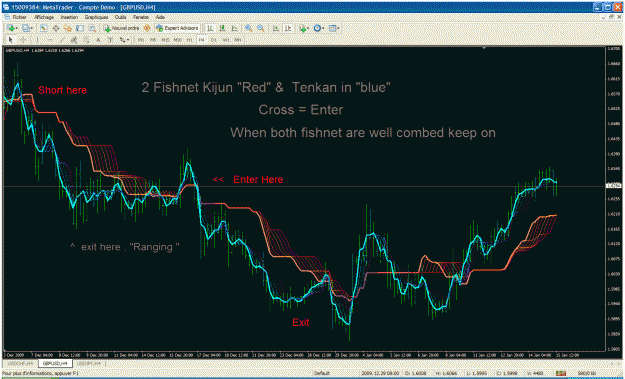
Task: Switch timeframe to M15
Action: click(165, 40)
